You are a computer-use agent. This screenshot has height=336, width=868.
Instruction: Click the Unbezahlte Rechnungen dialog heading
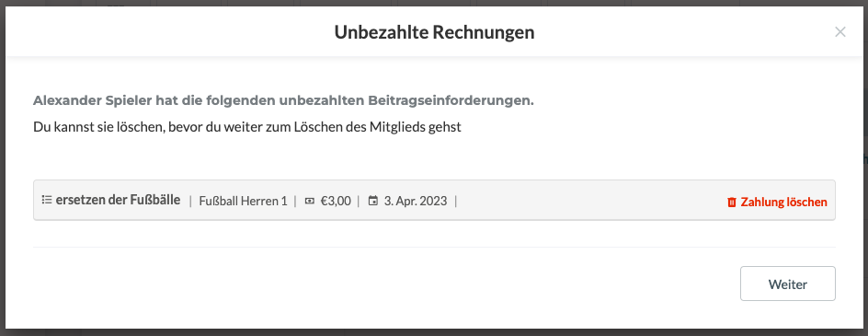[x=434, y=32]
